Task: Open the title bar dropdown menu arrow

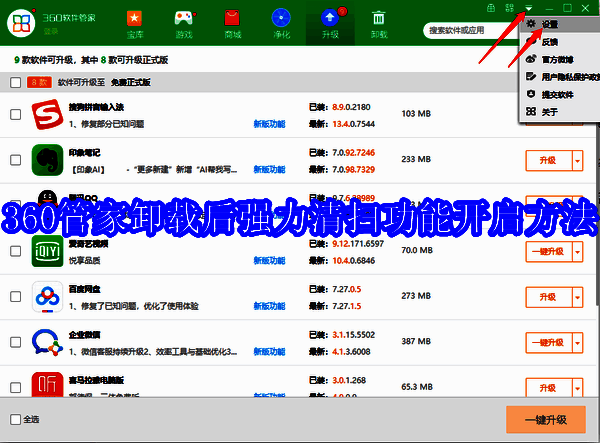Action: (x=528, y=8)
